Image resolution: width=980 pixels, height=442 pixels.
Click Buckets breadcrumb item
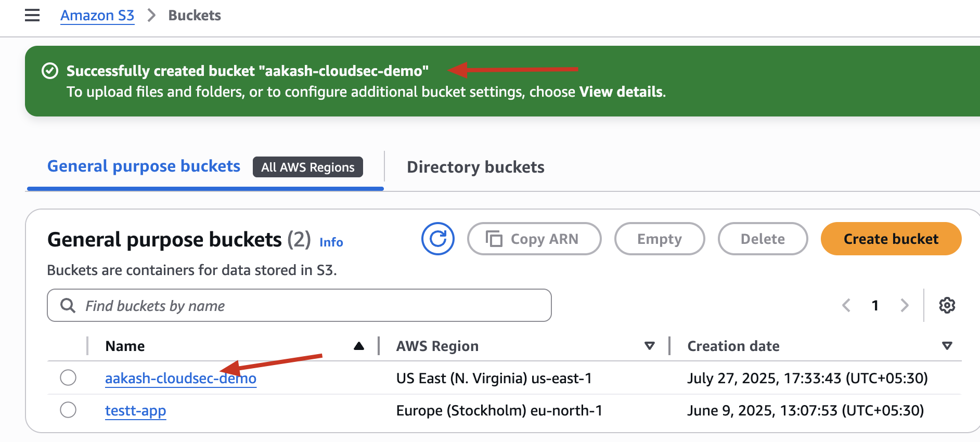point(195,16)
